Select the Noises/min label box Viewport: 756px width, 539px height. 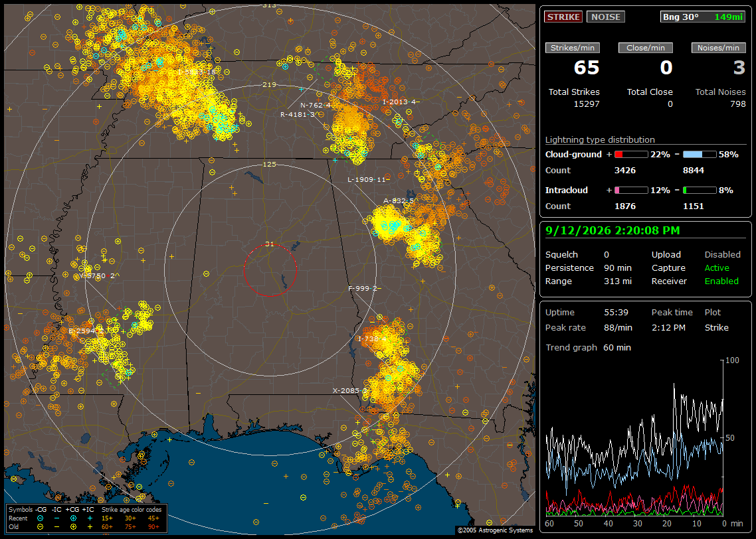coord(718,48)
